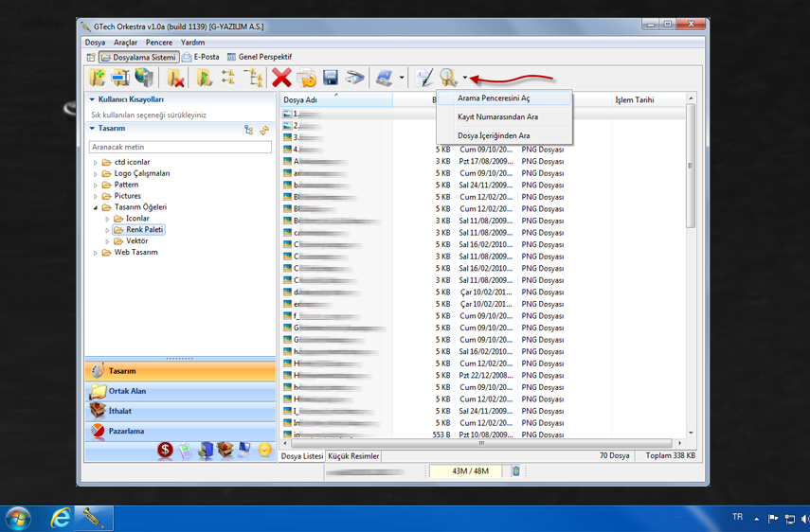810x532 pixels.
Task: Open the dropdown arrow next to search icon
Action: tap(464, 79)
